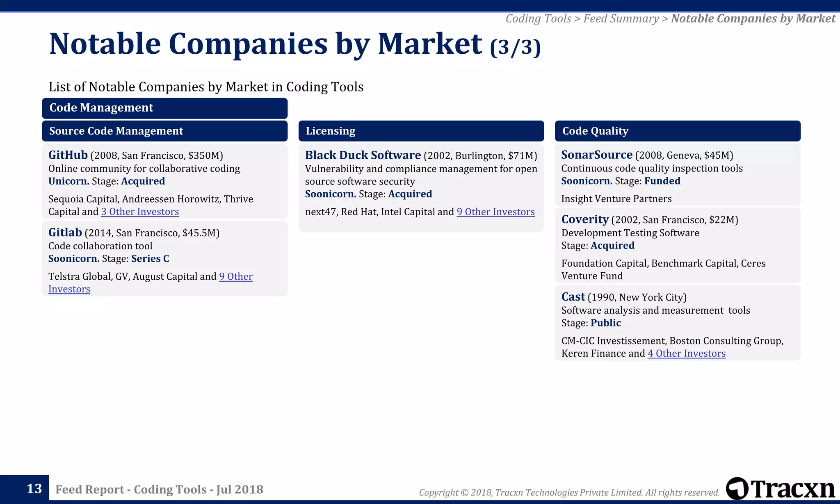Click 'Coding Tools' in the breadcrumb
This screenshot has height=504, width=840.
tap(538, 18)
